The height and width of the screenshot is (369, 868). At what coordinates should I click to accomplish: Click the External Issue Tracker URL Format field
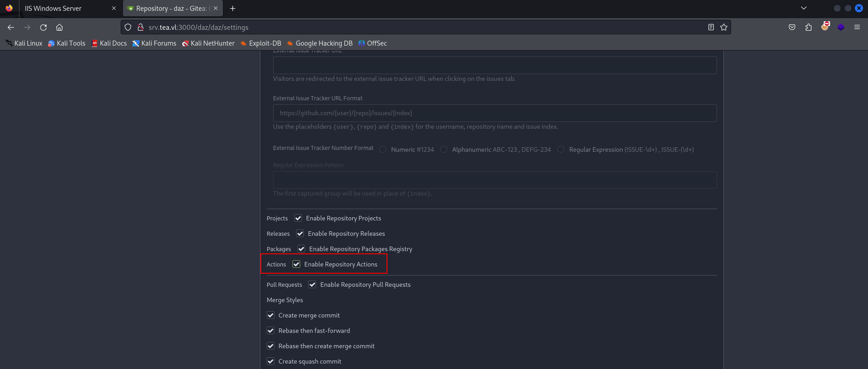[x=495, y=113]
